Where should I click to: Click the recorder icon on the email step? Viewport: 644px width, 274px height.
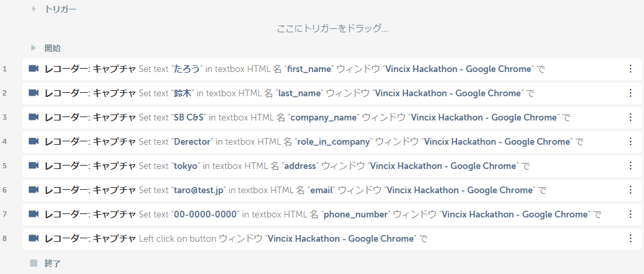[34, 190]
